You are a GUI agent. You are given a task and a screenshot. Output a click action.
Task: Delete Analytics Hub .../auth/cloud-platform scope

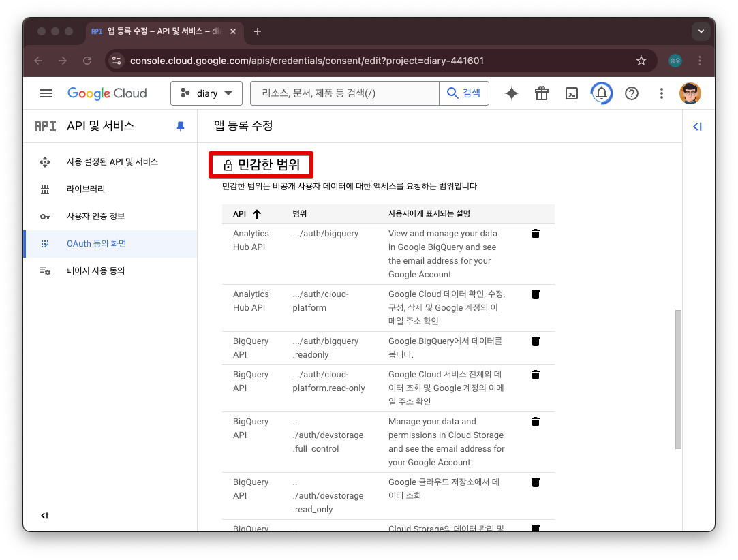click(x=536, y=294)
